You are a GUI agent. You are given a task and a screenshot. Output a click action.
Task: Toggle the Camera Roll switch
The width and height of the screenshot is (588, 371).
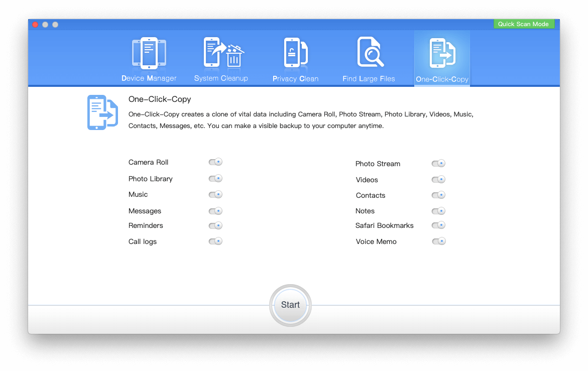click(x=215, y=162)
